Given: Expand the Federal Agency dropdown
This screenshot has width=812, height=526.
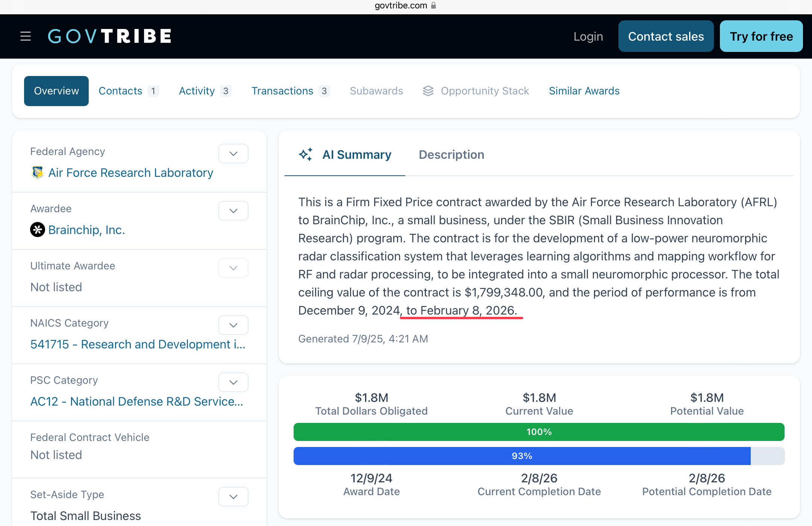Looking at the screenshot, I should pyautogui.click(x=233, y=154).
